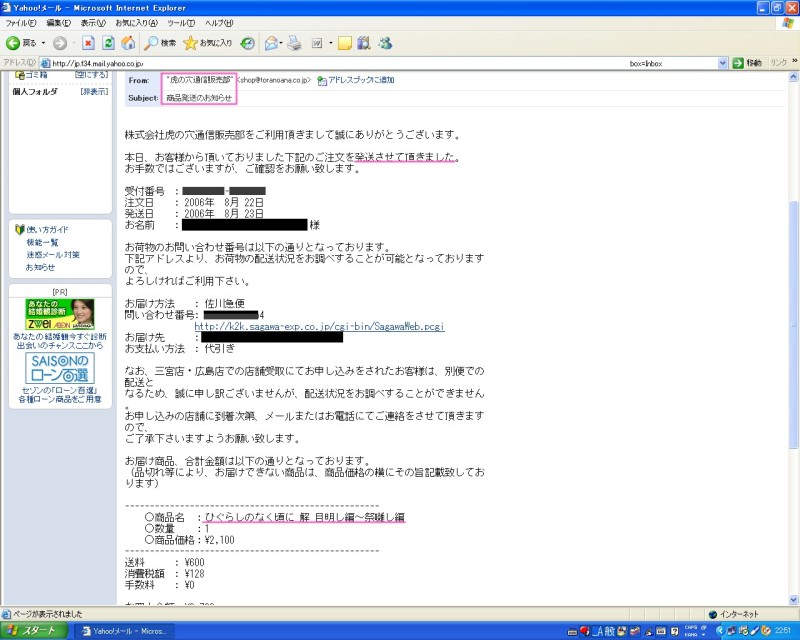Image resolution: width=800 pixels, height=640 pixels.
Task: Go back with the green 戻る arrow
Action: pos(21,43)
